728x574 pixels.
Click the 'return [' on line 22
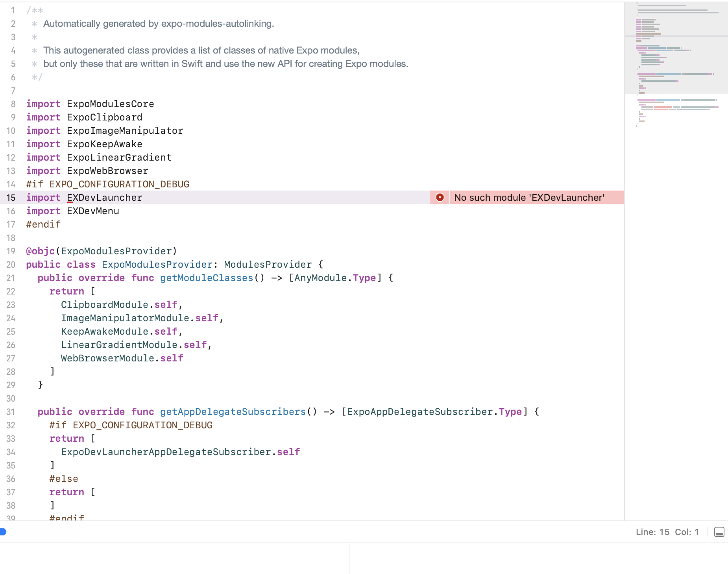(72, 291)
